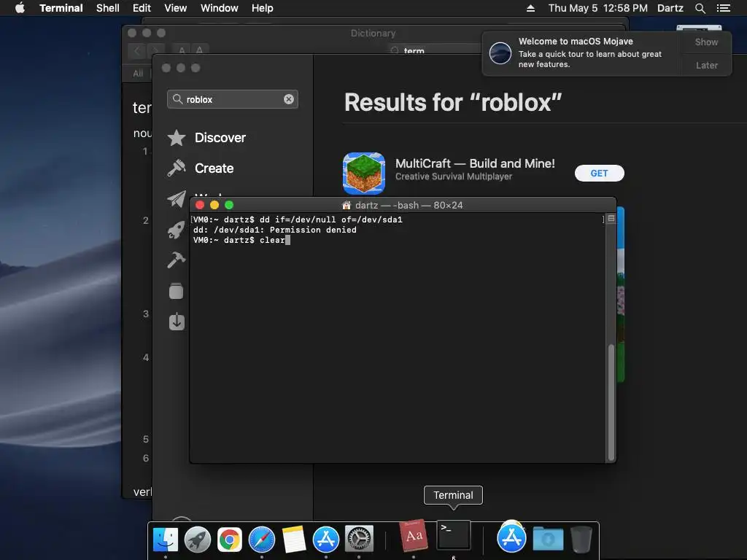The width and height of the screenshot is (747, 560).
Task: Open the Develop hammer category in App Store
Action: [x=177, y=260]
